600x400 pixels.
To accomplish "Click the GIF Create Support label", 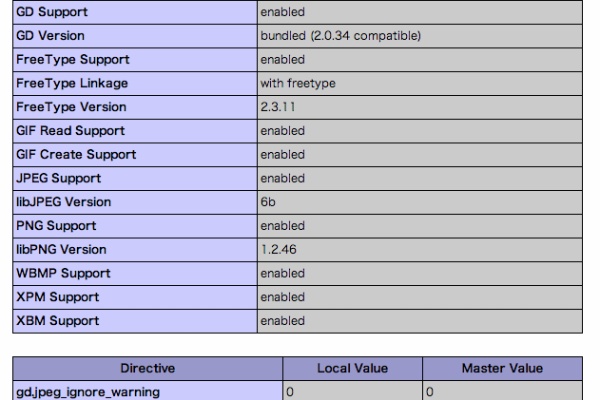I will 76,155.
